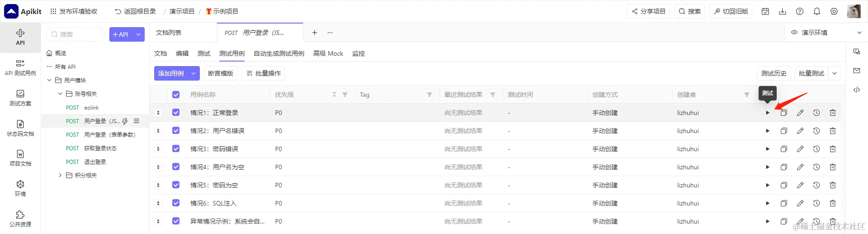Switch to the 高级 Mock tab
868x234 pixels.
click(328, 53)
